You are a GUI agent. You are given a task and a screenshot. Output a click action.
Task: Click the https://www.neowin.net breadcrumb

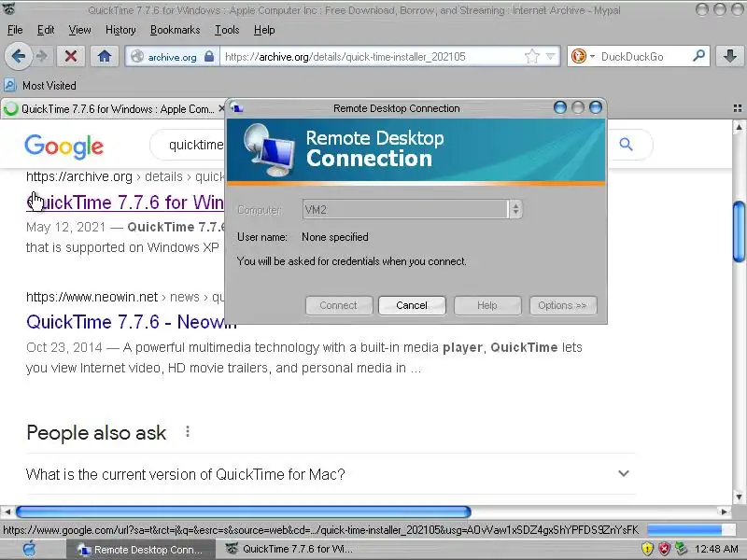click(92, 297)
